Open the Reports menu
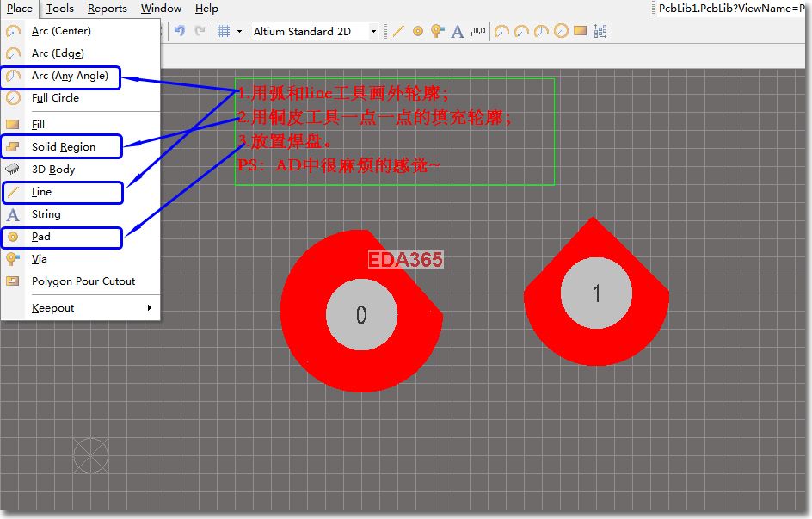The image size is (812, 519). [x=108, y=9]
